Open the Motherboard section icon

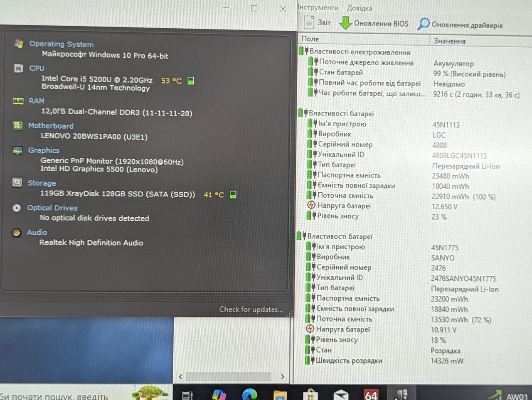pyautogui.click(x=18, y=125)
